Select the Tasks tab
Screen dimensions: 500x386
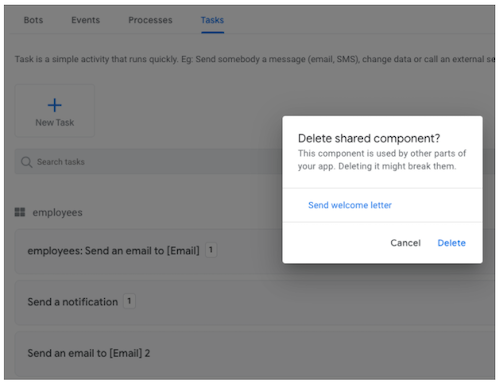[212, 20]
